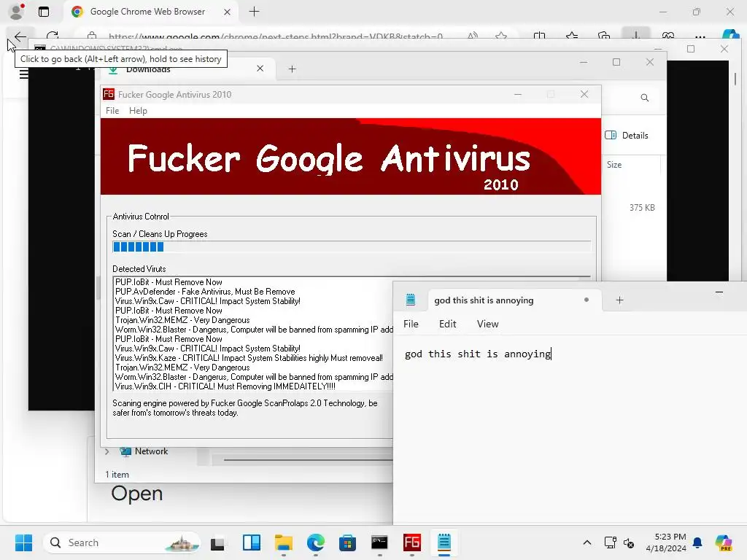Click the taskbar Search box

tap(122, 542)
